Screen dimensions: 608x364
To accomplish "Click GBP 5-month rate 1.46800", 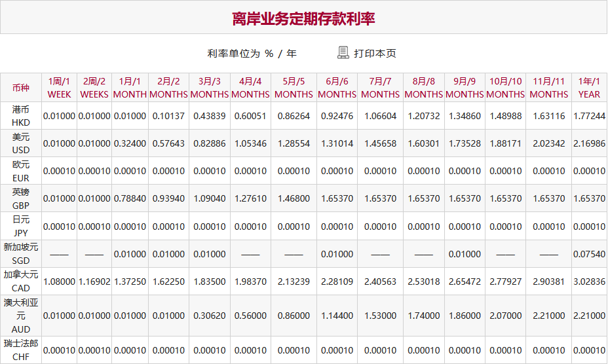I will (294, 198).
